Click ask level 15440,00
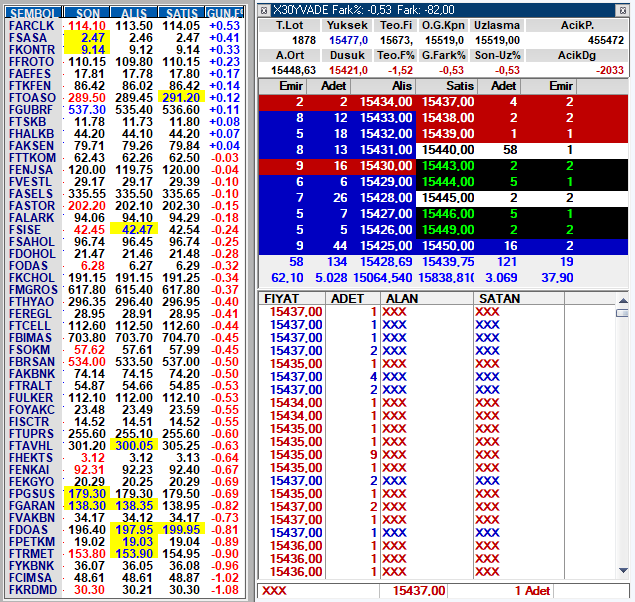635x602 pixels. tap(448, 150)
